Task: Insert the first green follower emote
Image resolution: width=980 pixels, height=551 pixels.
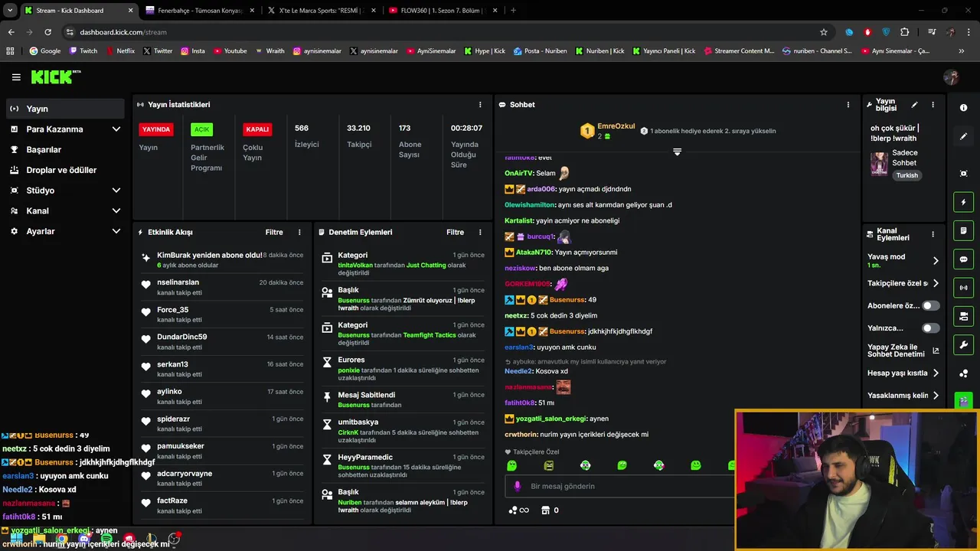Action: tap(511, 465)
